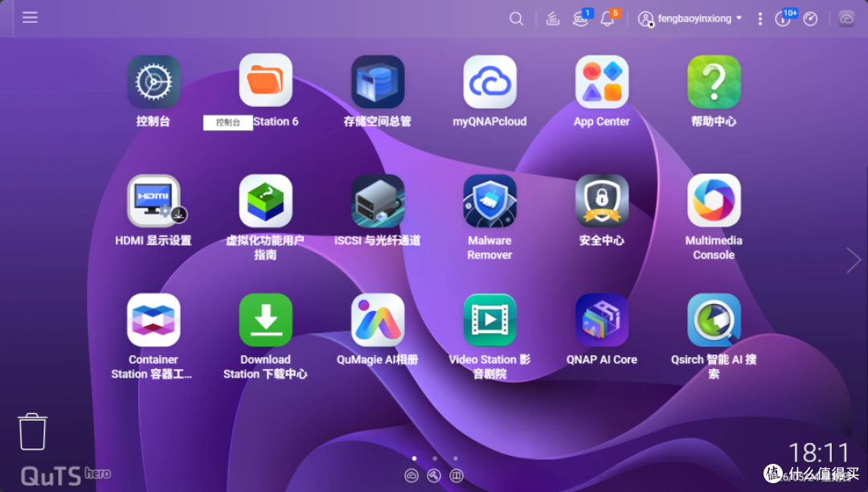Launch iSCSI 与光纤通道 app

point(378,201)
